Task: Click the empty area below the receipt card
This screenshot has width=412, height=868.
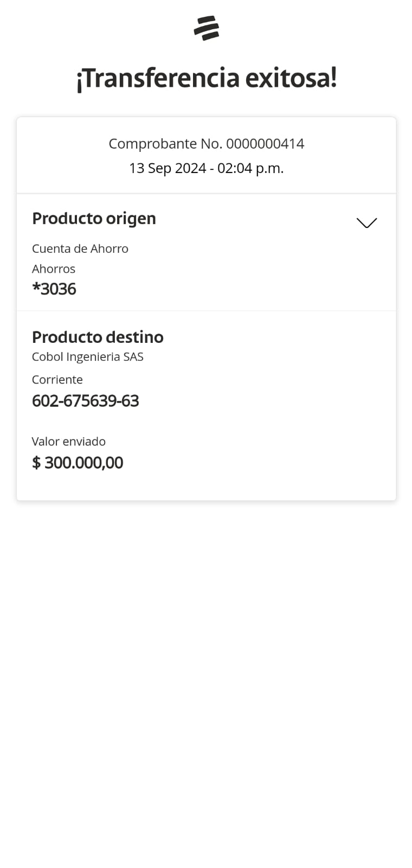Action: [x=206, y=678]
